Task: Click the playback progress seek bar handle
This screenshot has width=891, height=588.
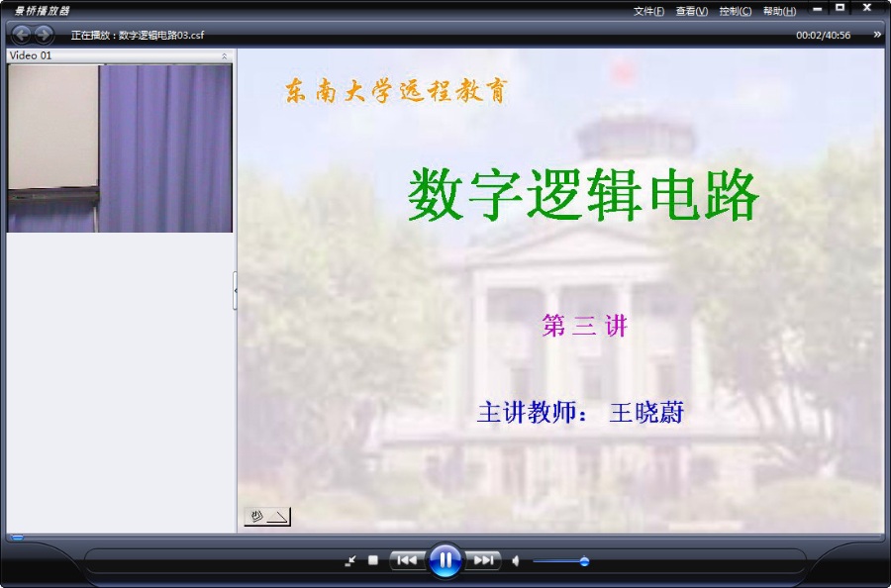Action: 17,537
